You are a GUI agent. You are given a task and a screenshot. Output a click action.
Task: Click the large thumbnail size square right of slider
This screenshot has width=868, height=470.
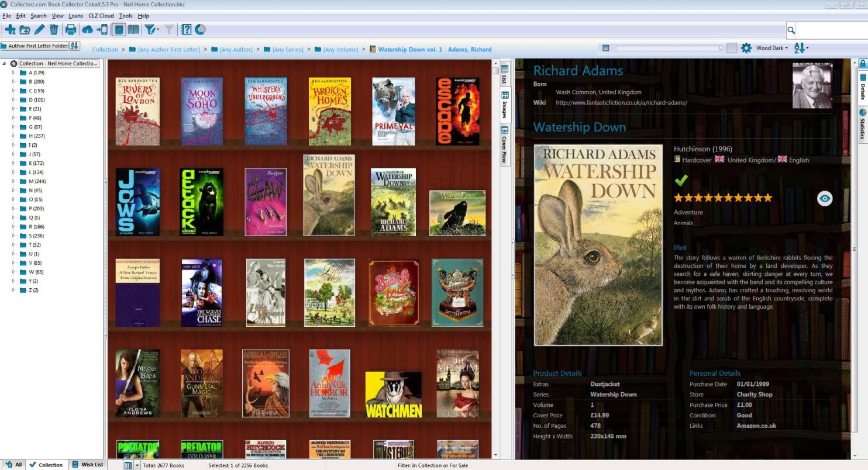tap(732, 48)
